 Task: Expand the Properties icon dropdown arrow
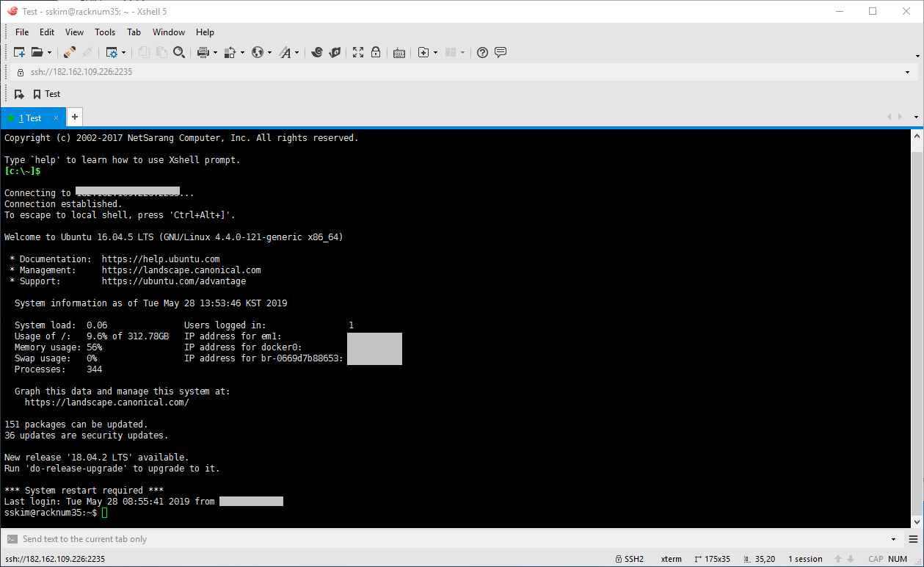[x=123, y=52]
